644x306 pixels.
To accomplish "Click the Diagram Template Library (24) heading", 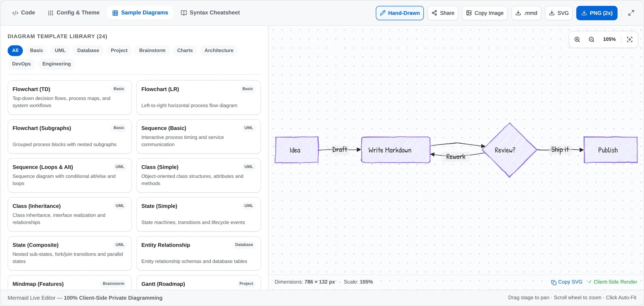I will tap(57, 36).
